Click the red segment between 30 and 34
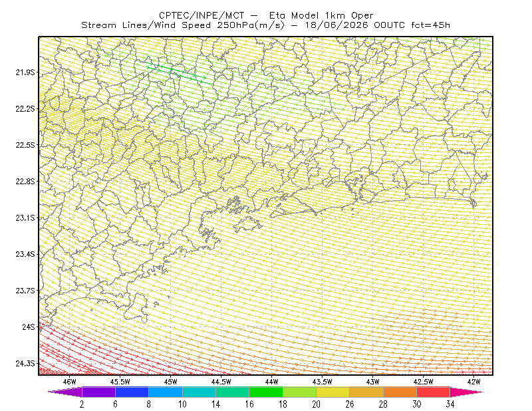 point(434,392)
